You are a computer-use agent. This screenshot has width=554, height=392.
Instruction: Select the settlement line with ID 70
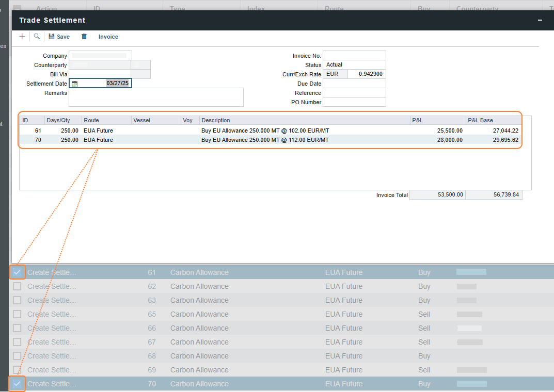coord(264,140)
